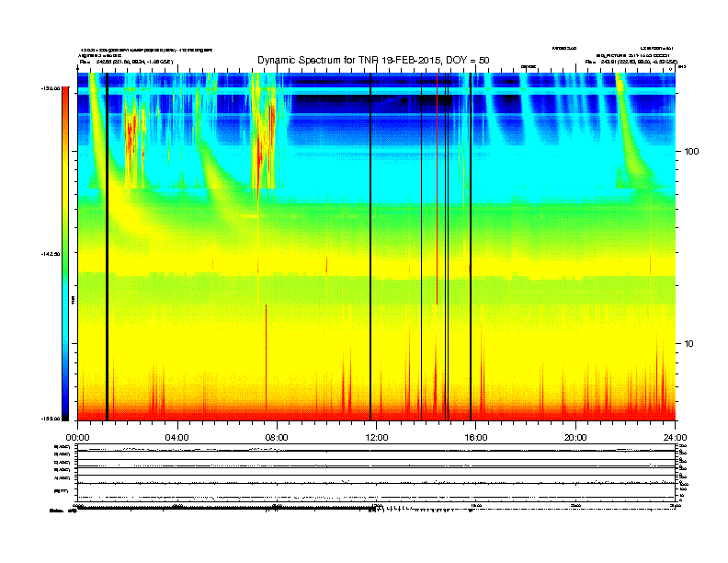Screen dimensions: 728x563
Task: Click the -155.00 color scale label
Action: 51,419
